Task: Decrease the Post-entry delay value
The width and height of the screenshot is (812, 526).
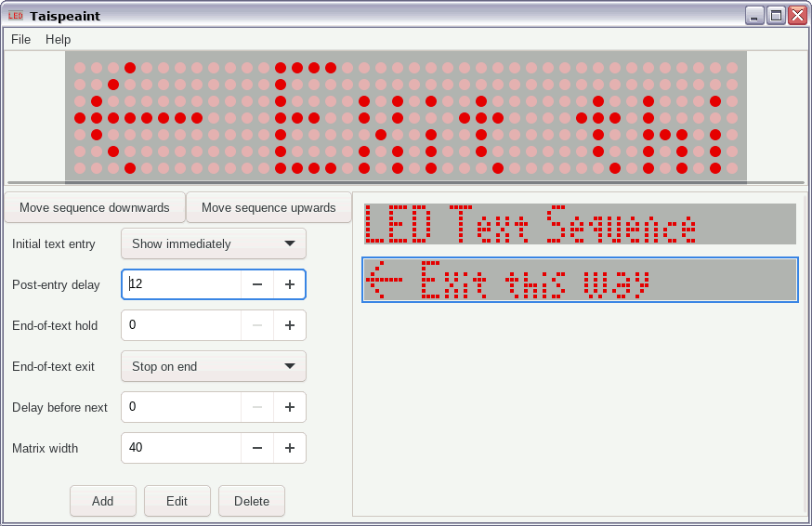Action: point(257,284)
